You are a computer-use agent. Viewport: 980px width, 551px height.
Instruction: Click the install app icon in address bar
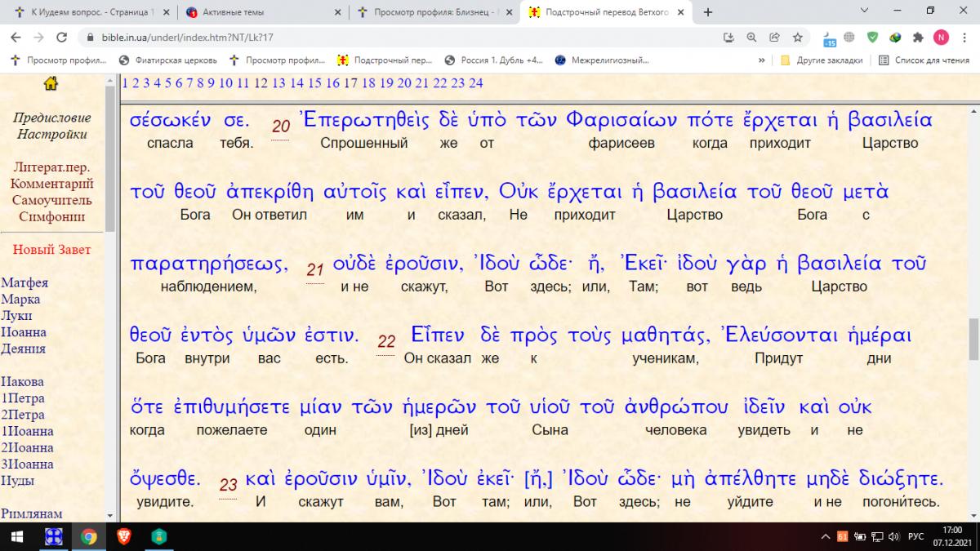(x=728, y=38)
